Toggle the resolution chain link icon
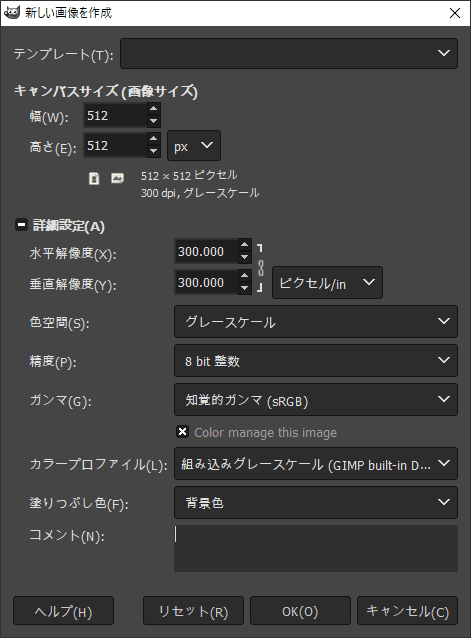The height and width of the screenshot is (638, 471). tap(261, 268)
